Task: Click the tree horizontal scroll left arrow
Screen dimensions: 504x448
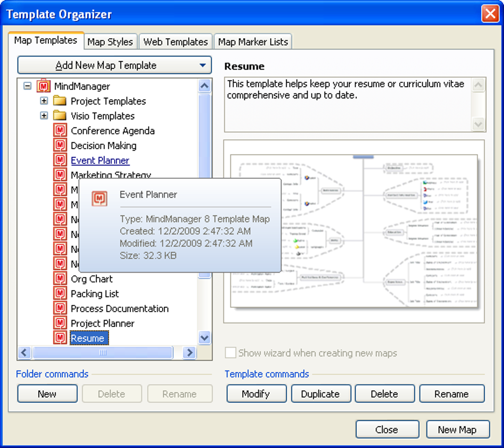Action: (25, 353)
